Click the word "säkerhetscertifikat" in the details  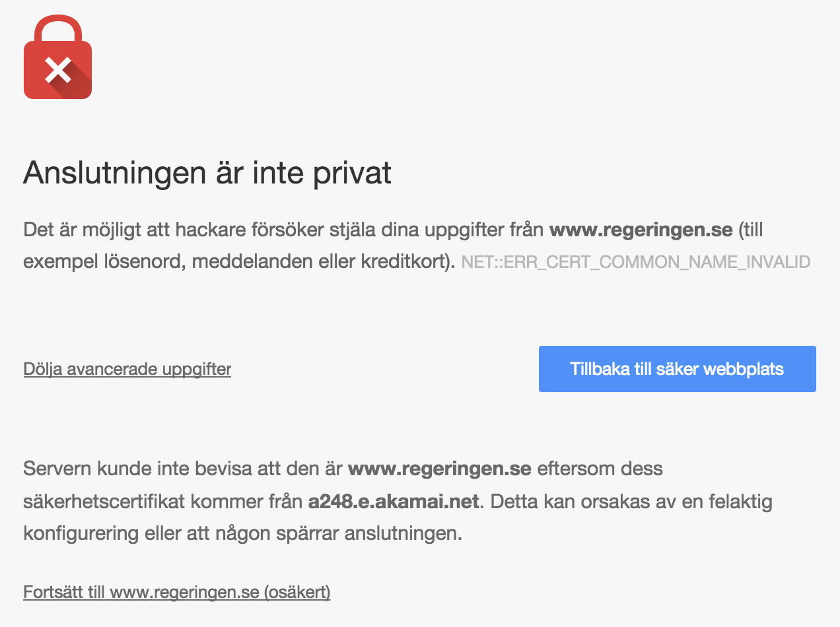(104, 502)
